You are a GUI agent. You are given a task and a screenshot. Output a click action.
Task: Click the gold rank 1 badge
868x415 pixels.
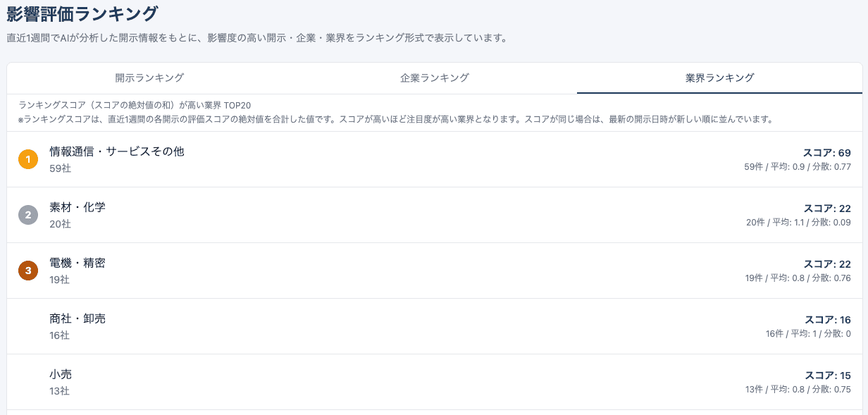(x=28, y=159)
